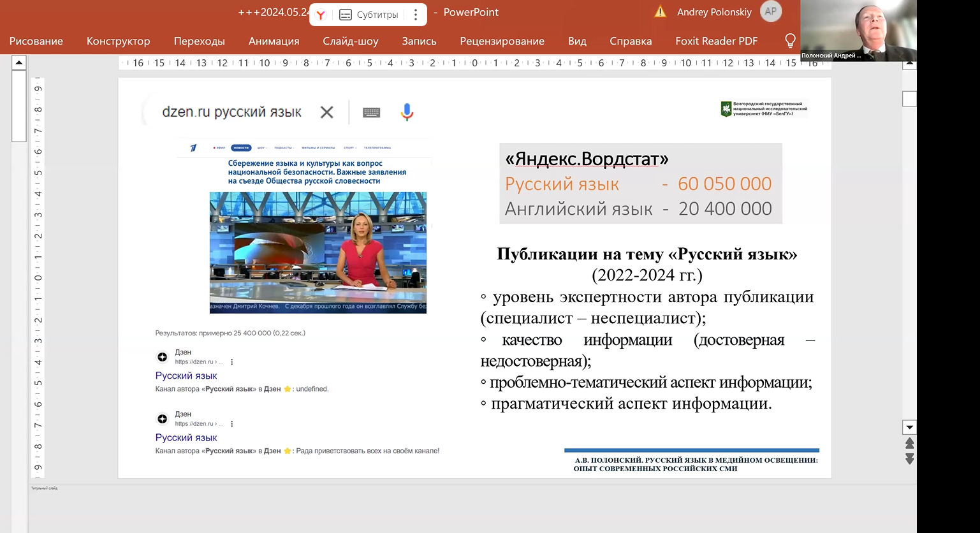Open the Foxit Reader PDF tab
This screenshot has height=533, width=980.
tap(716, 41)
